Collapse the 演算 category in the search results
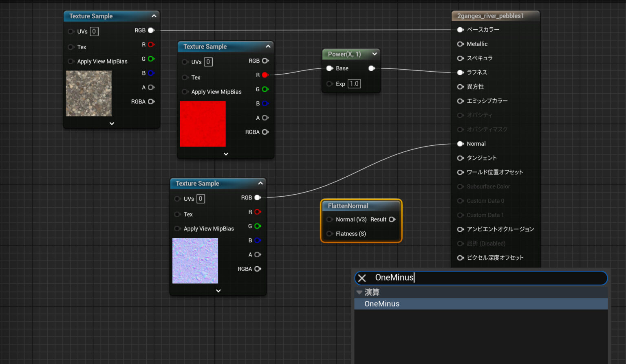 click(x=359, y=292)
